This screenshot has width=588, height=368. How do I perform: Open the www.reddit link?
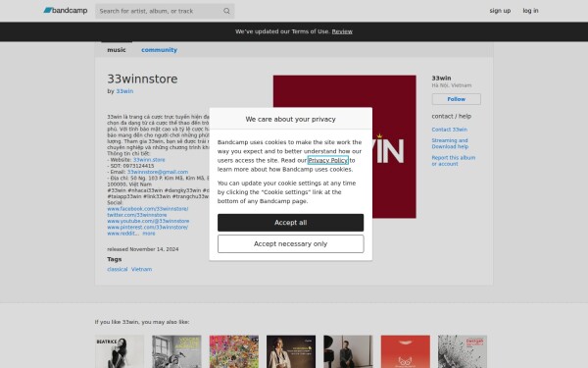click(x=122, y=234)
